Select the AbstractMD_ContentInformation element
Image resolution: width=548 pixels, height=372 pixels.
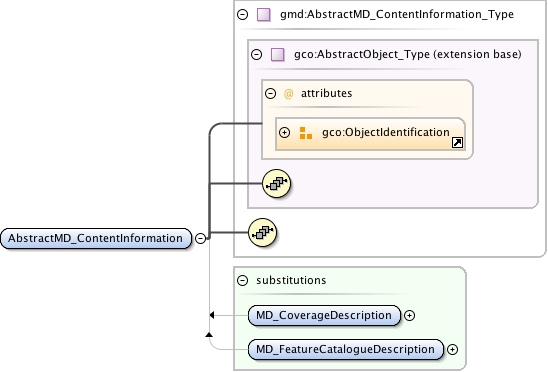96,238
